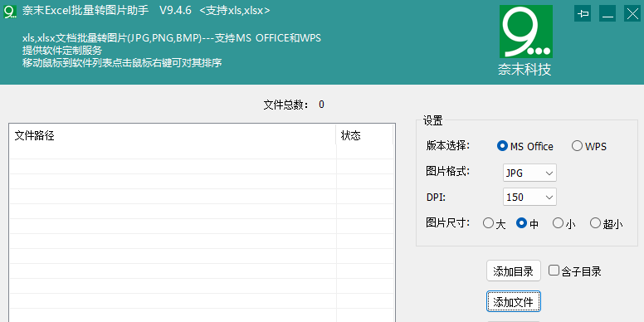Viewport: 644px width, 322px height.
Task: Pin the window with the pin icon
Action: tap(583, 13)
